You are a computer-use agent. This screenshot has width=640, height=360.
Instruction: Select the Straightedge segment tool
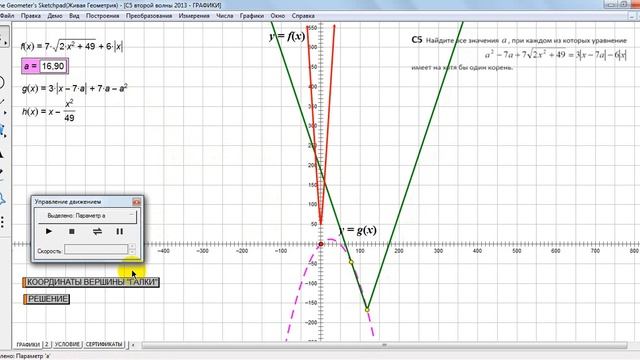3,103
